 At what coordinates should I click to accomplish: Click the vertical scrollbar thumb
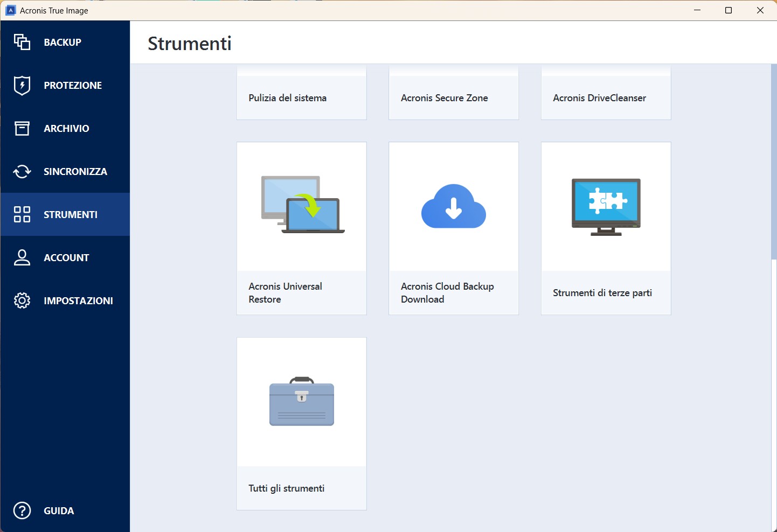(773, 162)
